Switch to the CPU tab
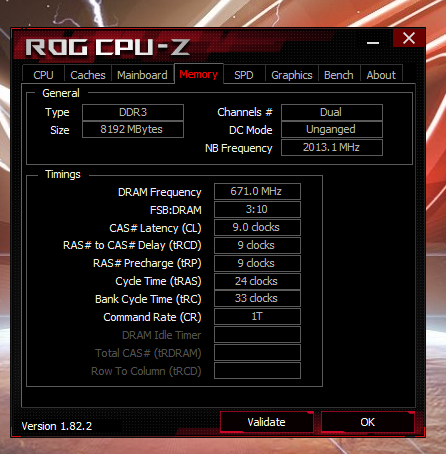The image size is (446, 454). [43, 75]
